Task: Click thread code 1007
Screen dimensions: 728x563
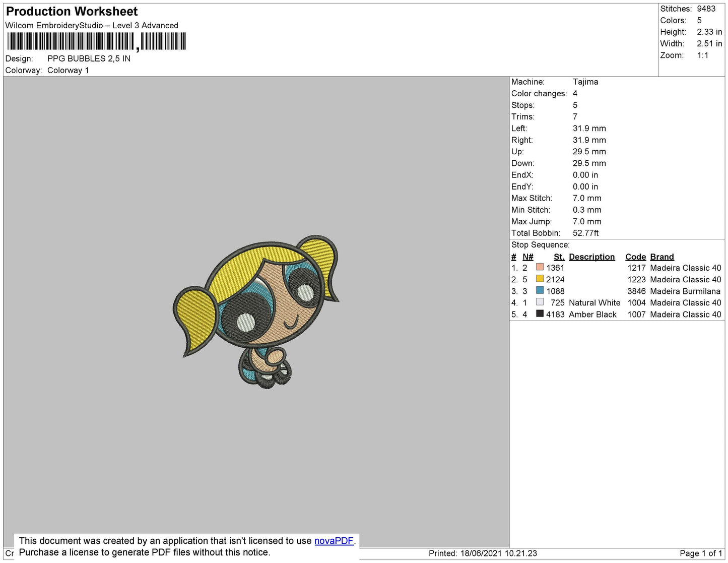Action: click(636, 315)
